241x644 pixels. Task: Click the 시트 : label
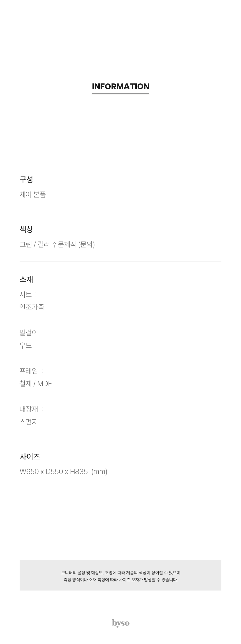tap(28, 294)
